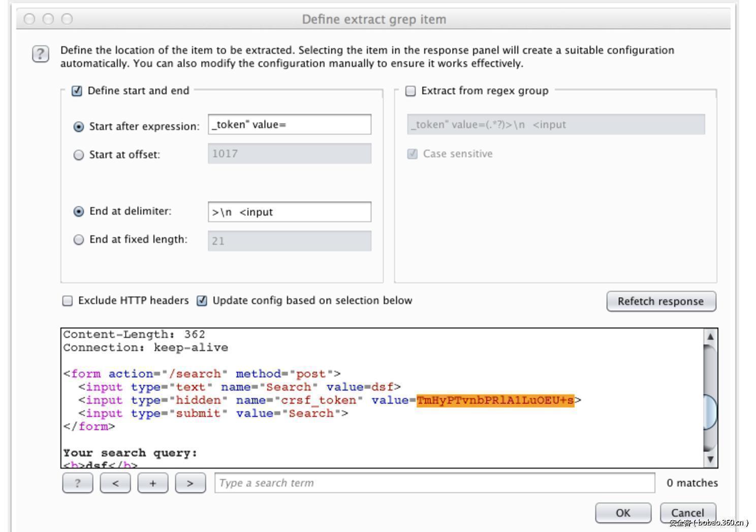Focus the search term input box

pyautogui.click(x=434, y=483)
